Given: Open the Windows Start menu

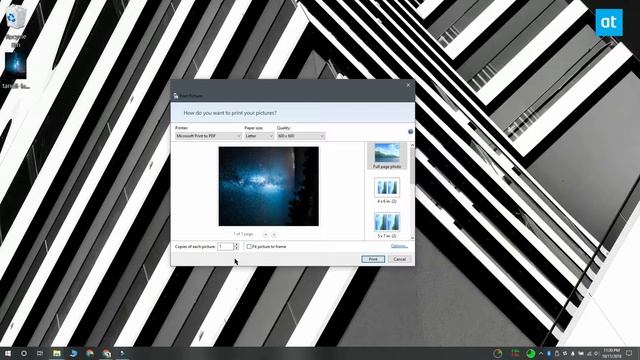Looking at the screenshot, I should click(x=7, y=353).
